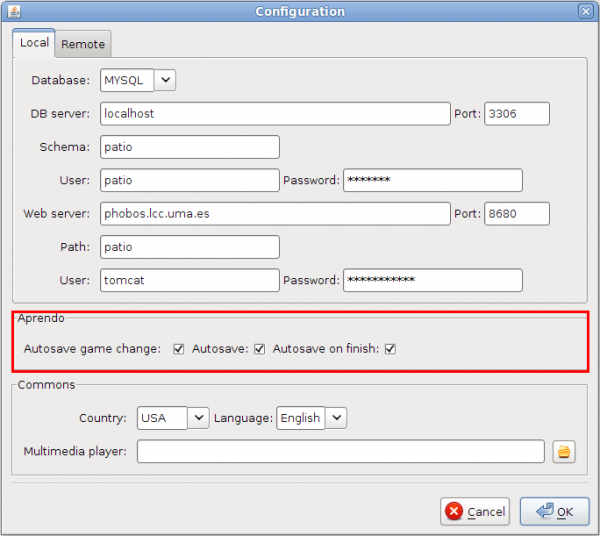
Task: Click the database User patio field
Action: [x=190, y=180]
